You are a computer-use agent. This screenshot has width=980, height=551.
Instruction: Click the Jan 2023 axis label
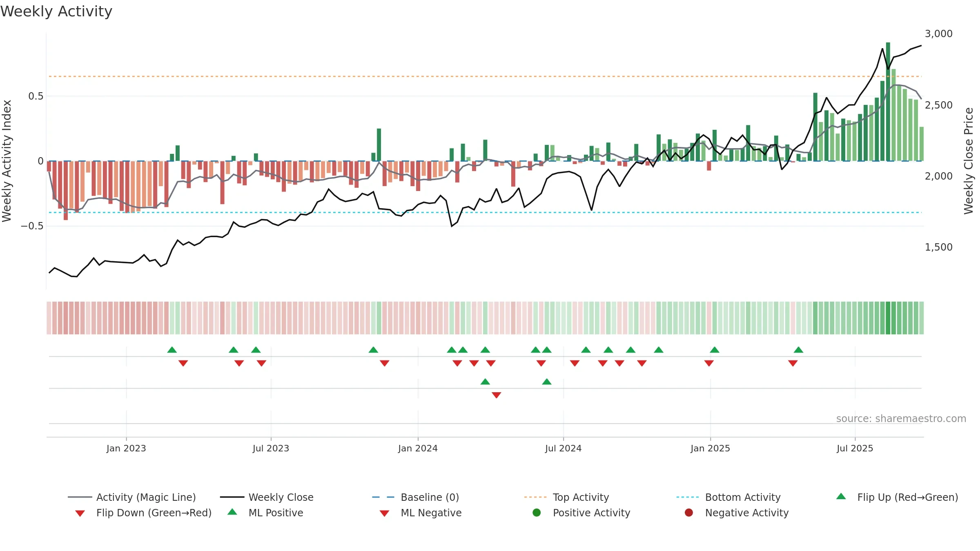click(126, 448)
